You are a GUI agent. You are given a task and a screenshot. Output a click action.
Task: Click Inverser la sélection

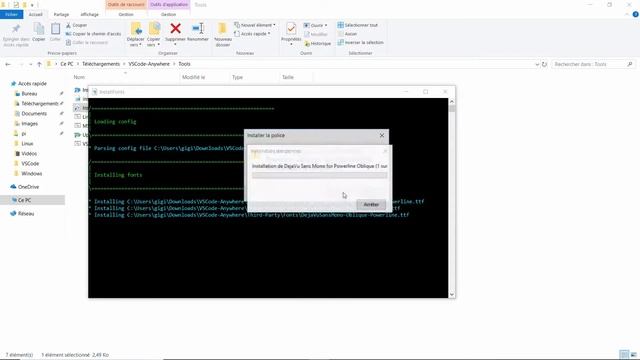tap(360, 42)
